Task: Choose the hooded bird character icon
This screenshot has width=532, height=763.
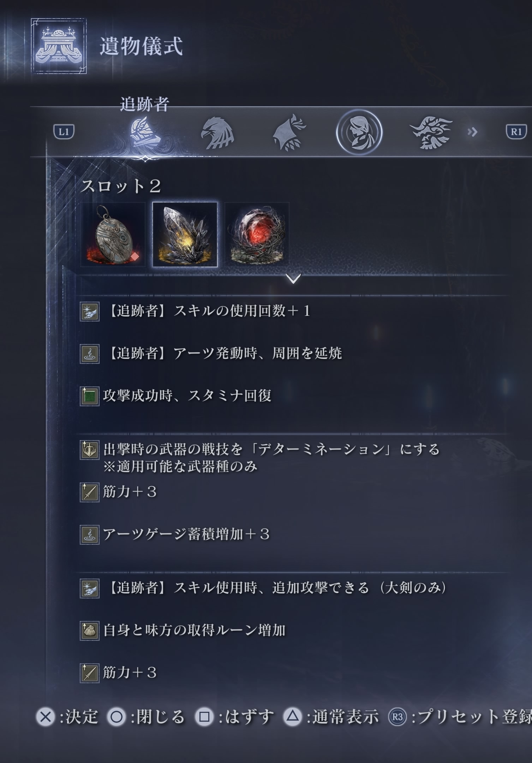Action: click(x=289, y=132)
